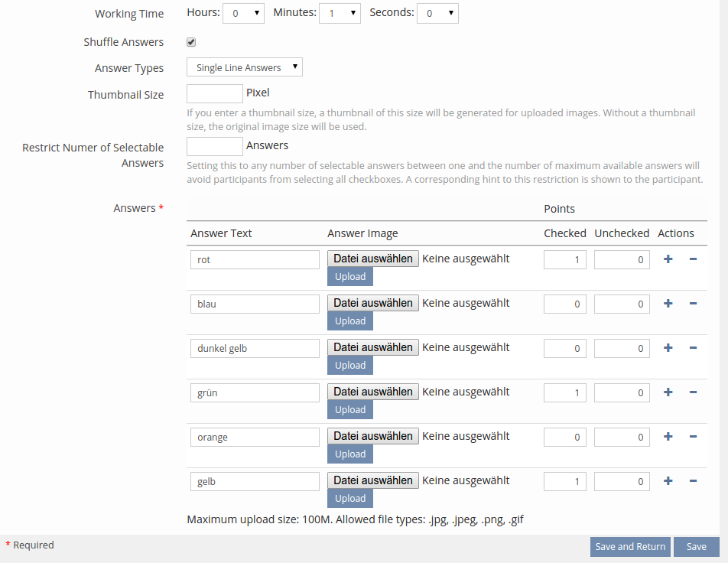This screenshot has height=563, width=728.
Task: Open the Minutes dropdown
Action: coord(340,13)
